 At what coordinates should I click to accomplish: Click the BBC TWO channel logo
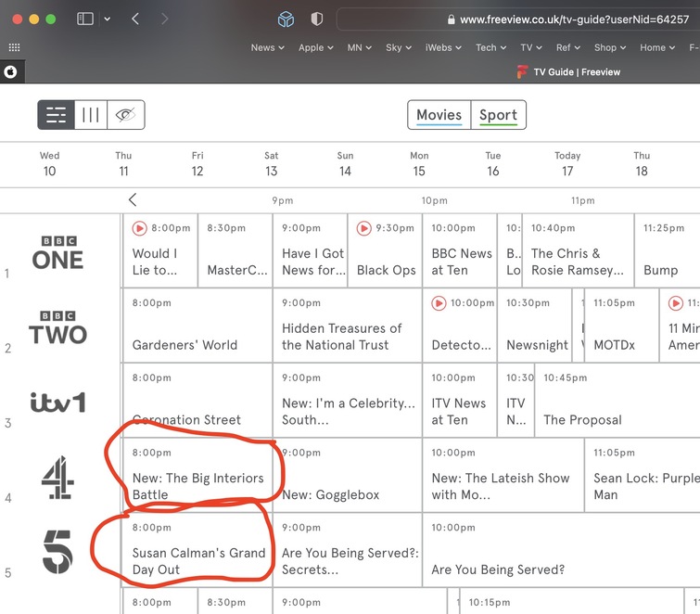[58, 327]
